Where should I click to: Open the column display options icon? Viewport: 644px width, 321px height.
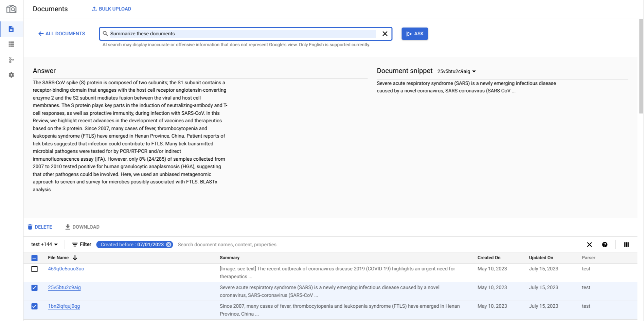[626, 245]
